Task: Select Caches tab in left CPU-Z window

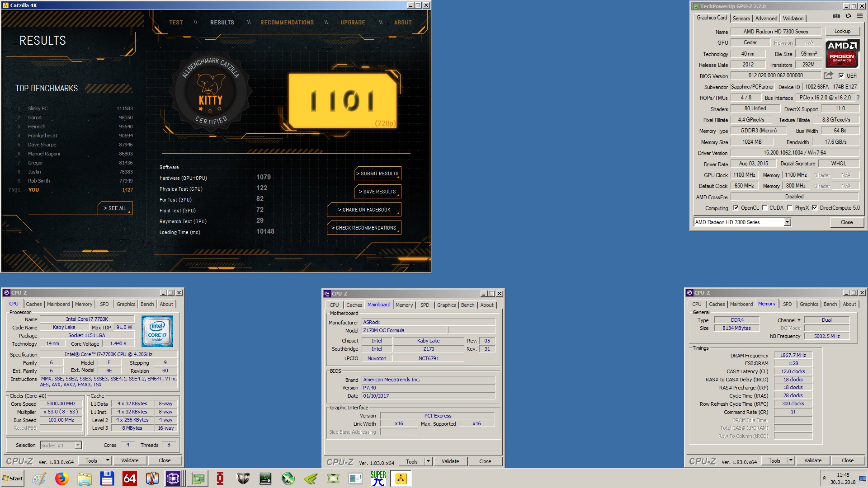Action: pyautogui.click(x=33, y=304)
